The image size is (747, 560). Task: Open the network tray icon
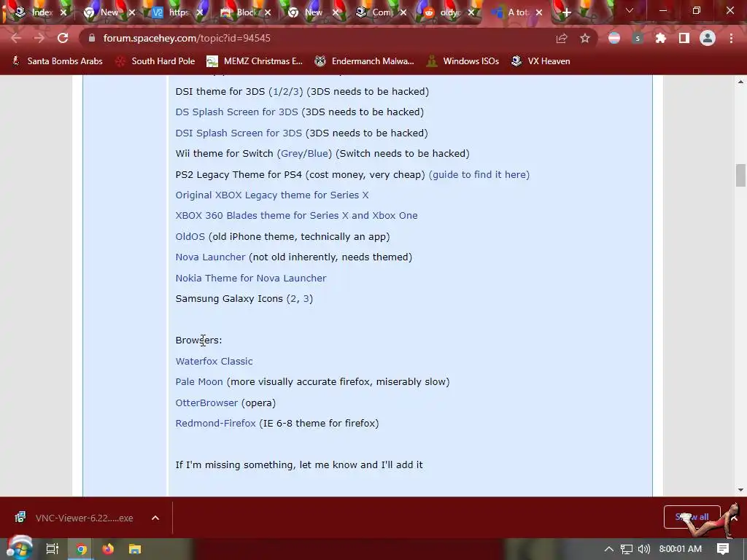pyautogui.click(x=627, y=549)
